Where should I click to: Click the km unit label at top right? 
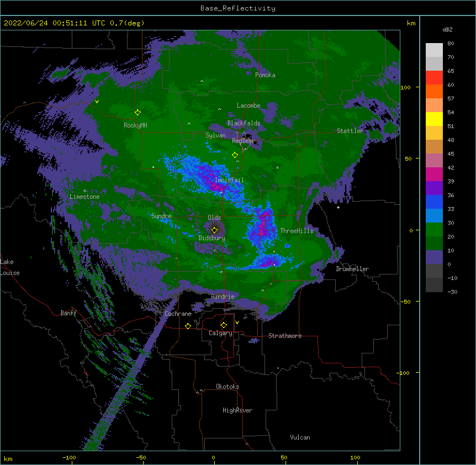[411, 23]
